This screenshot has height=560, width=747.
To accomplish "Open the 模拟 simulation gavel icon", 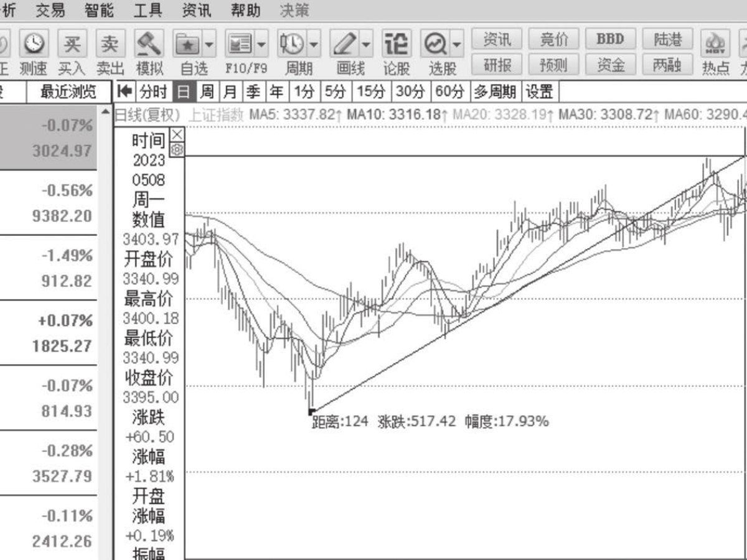I will (149, 45).
